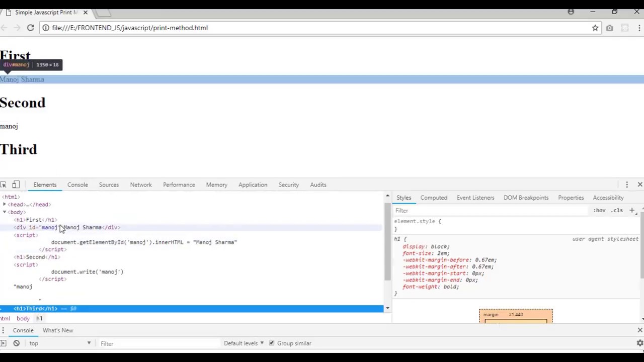Close the console drawer
644x362 pixels.
[640, 330]
